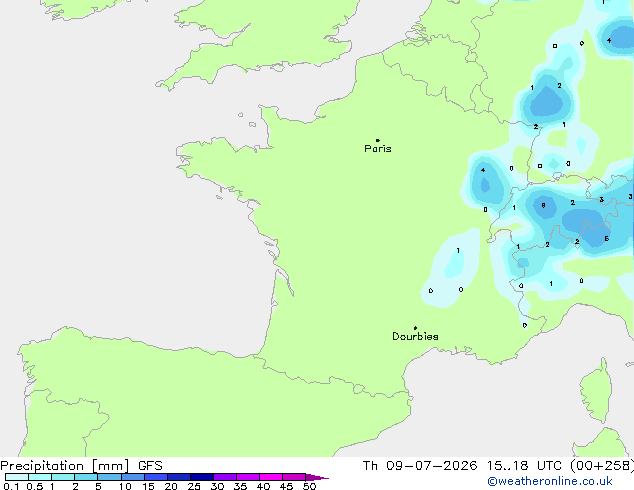Click the "15..18 UTC" time range
The image size is (634, 490).
click(524, 466)
